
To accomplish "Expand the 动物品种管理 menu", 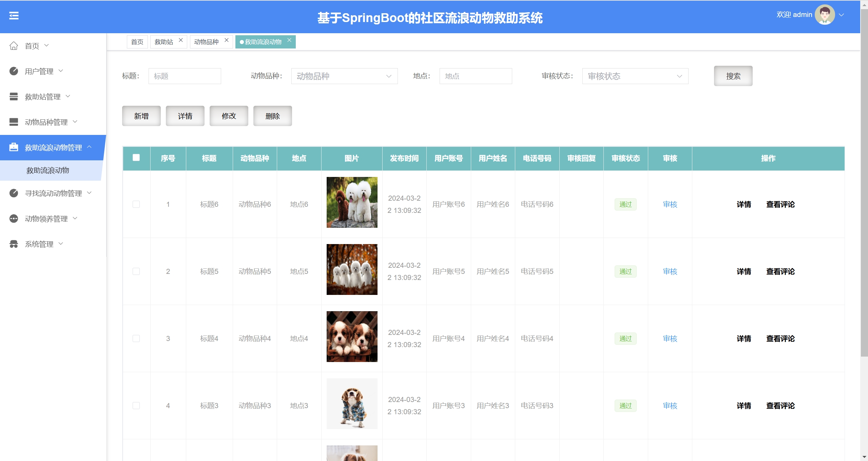I will (x=75, y=122).
